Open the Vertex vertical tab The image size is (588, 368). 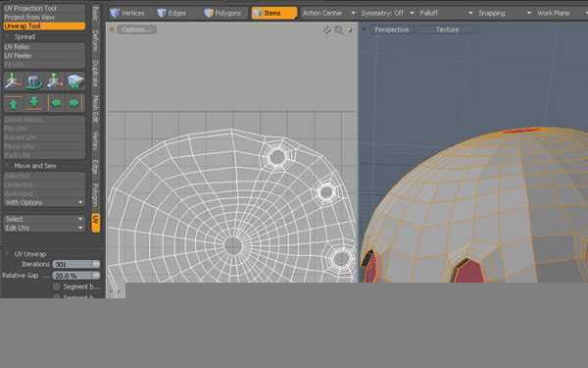95,140
